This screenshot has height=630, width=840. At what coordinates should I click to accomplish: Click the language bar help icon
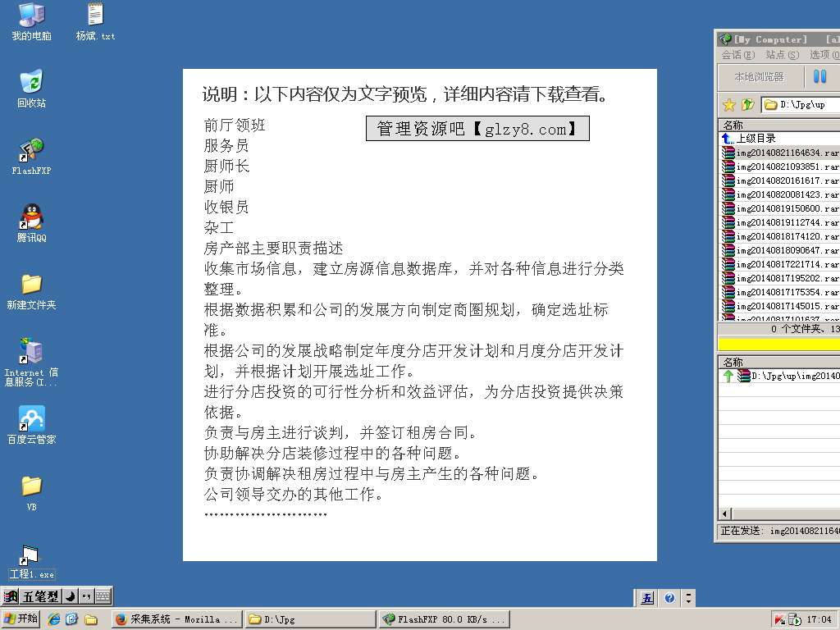[669, 598]
